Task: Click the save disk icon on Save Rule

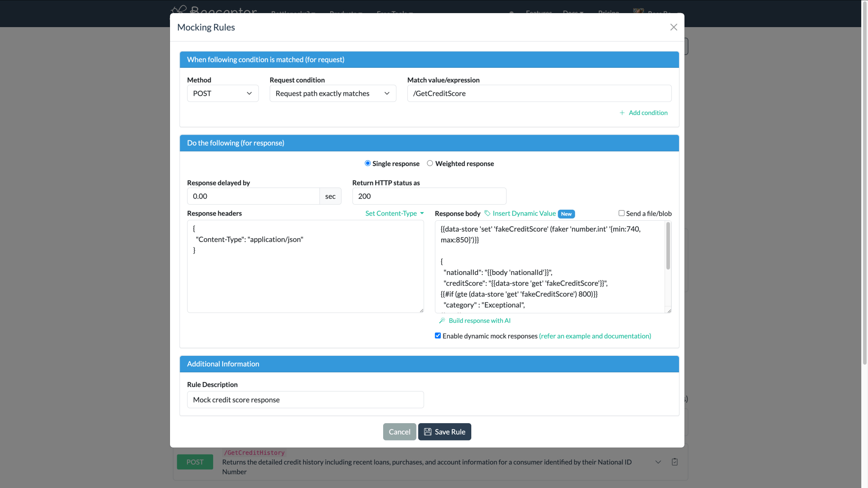Action: (x=428, y=431)
